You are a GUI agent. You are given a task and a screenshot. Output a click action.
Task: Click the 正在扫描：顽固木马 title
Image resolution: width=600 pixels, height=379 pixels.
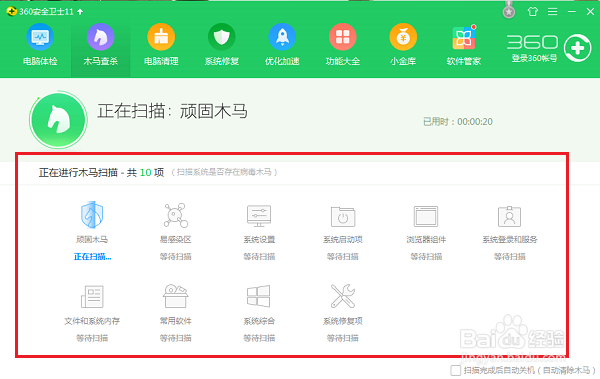pos(172,111)
